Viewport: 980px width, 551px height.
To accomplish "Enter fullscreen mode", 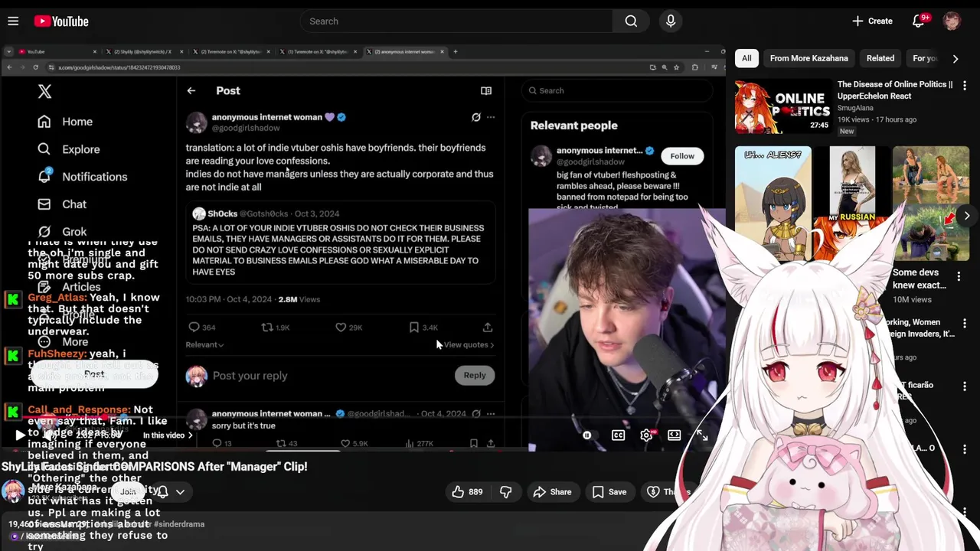I will coord(702,435).
